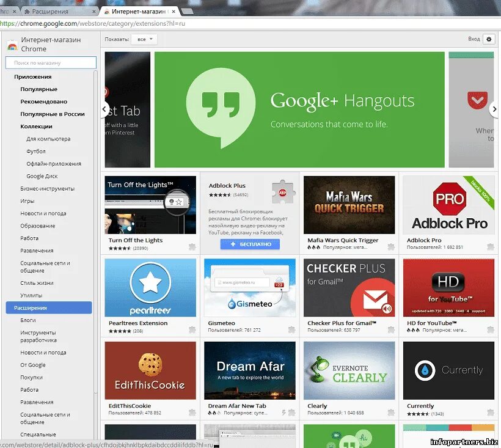
Task: Click puzzle icon on Mafia Wars Quick Trigger
Action: click(391, 247)
